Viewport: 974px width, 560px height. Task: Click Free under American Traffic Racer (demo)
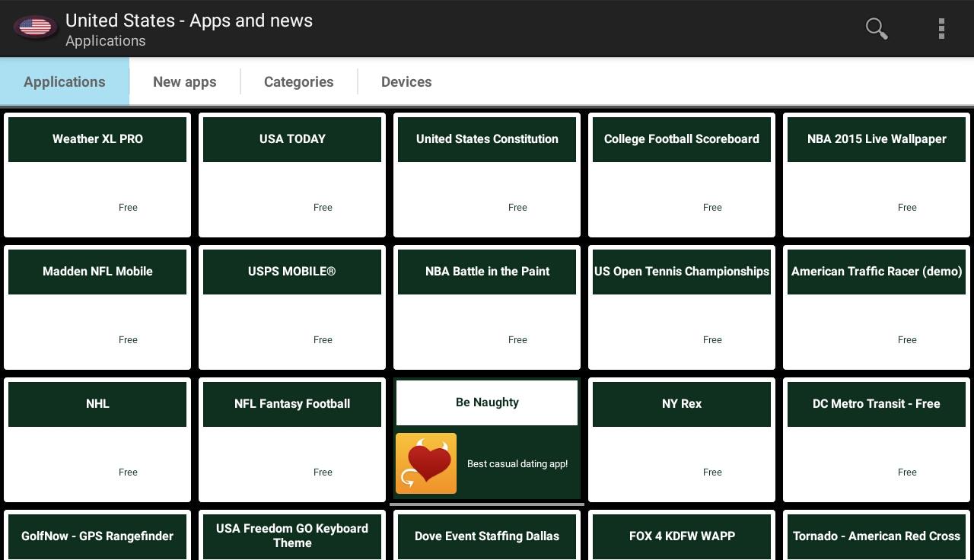click(x=907, y=339)
